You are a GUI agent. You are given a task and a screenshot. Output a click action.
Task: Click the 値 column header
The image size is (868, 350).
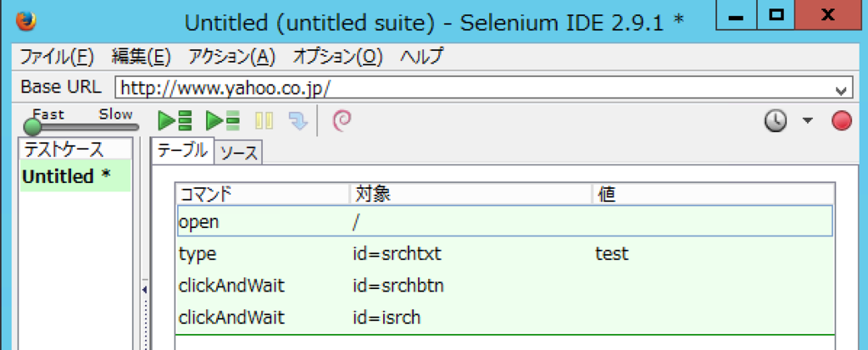pyautogui.click(x=713, y=194)
